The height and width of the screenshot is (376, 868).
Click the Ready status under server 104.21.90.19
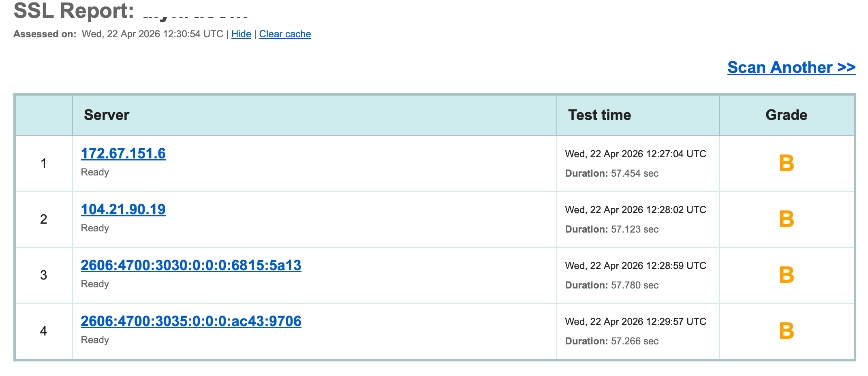point(95,228)
